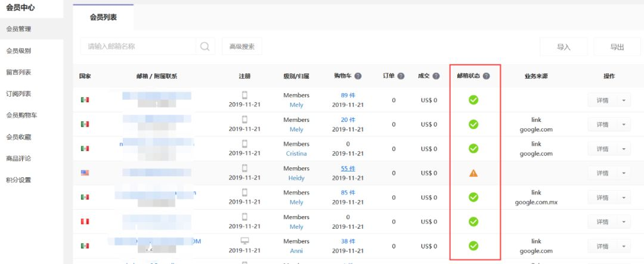Open the 89 件 cart link

tap(348, 95)
